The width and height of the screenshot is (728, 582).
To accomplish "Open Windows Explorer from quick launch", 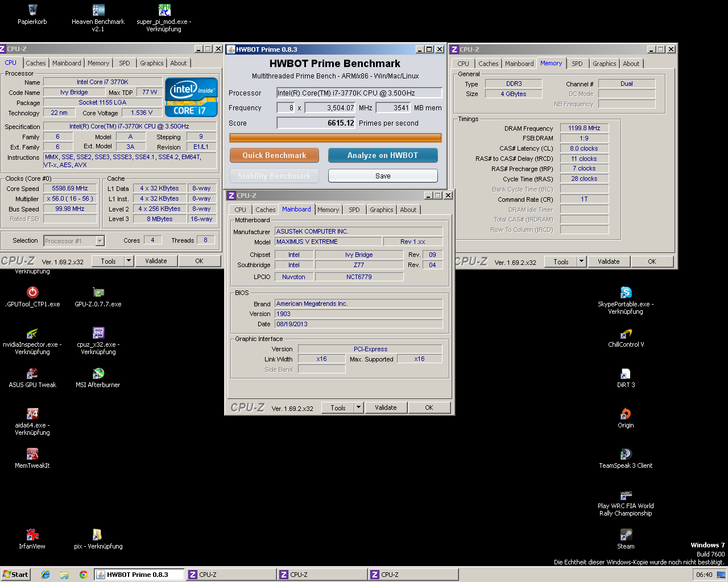I will point(64,575).
